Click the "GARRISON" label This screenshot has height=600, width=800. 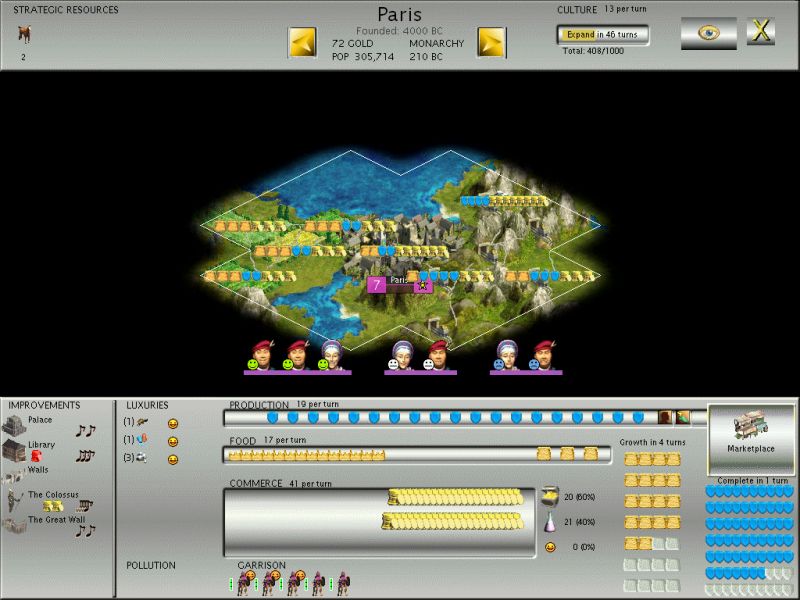(261, 565)
